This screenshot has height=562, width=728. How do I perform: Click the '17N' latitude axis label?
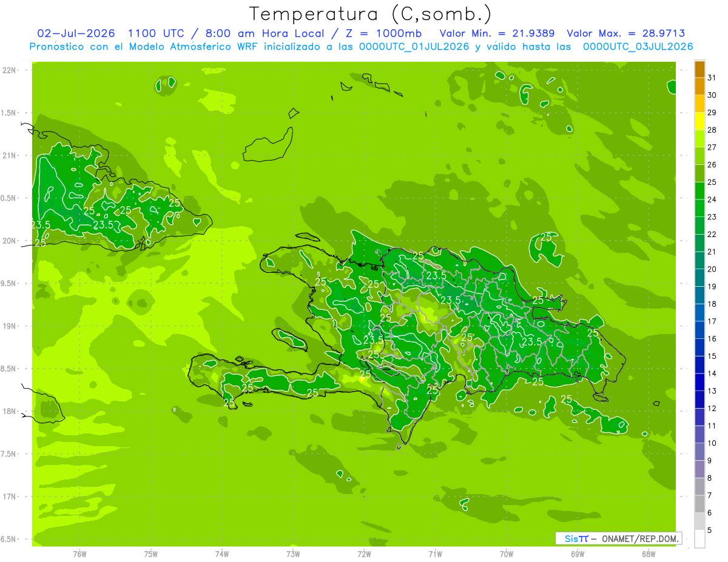[x=10, y=497]
